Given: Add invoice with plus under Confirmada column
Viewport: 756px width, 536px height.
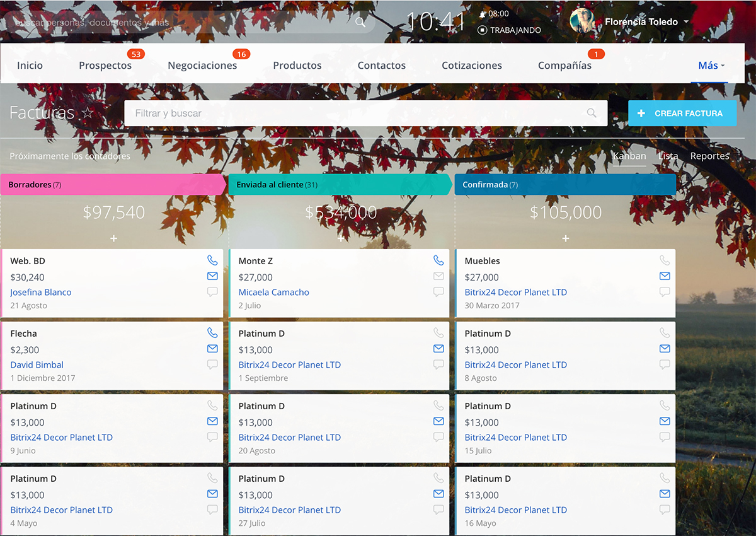Looking at the screenshot, I should pyautogui.click(x=565, y=238).
